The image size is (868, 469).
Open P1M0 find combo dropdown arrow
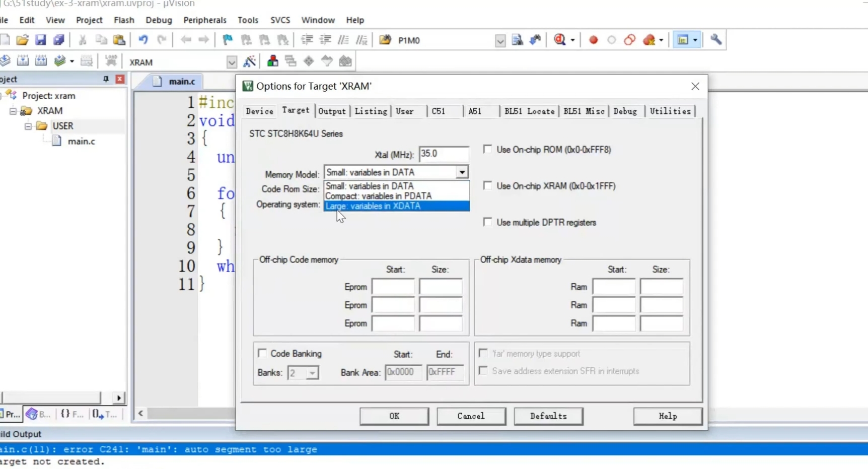[x=500, y=41]
